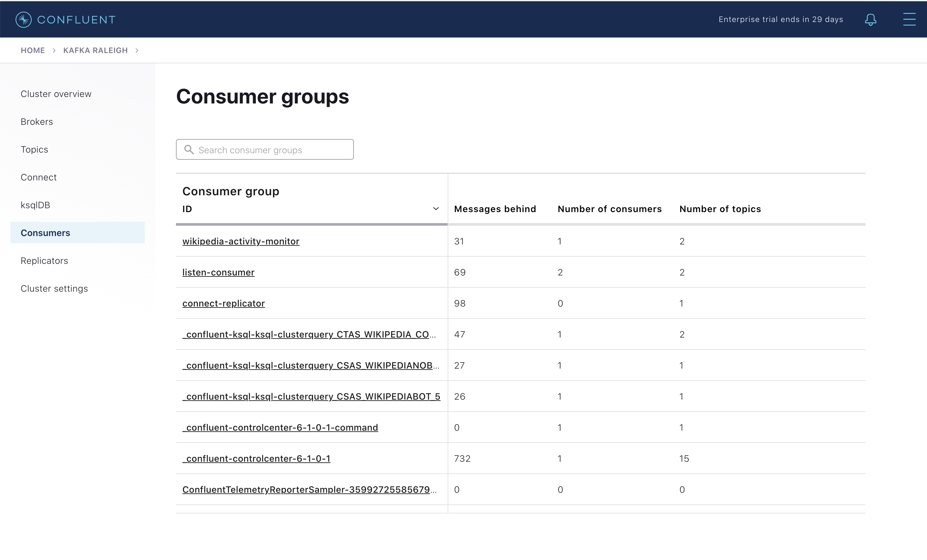Viewport: 927px width, 560px height.
Task: Click the CONFLUENT wordmark text
Action: (76, 19)
